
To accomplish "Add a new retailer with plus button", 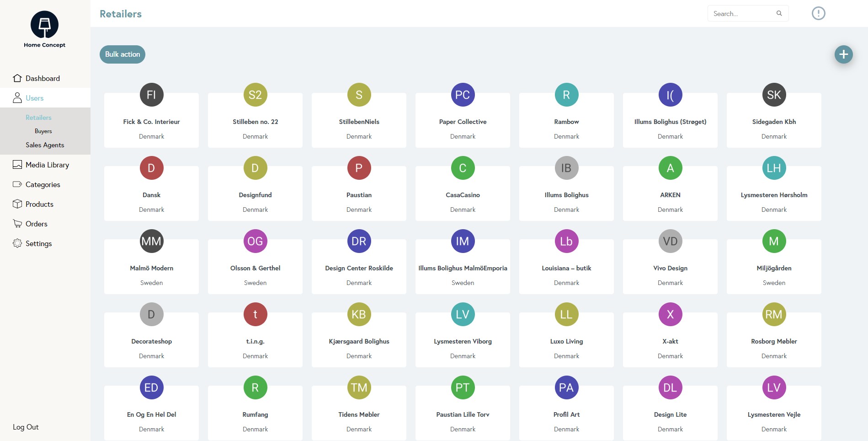I will [843, 54].
